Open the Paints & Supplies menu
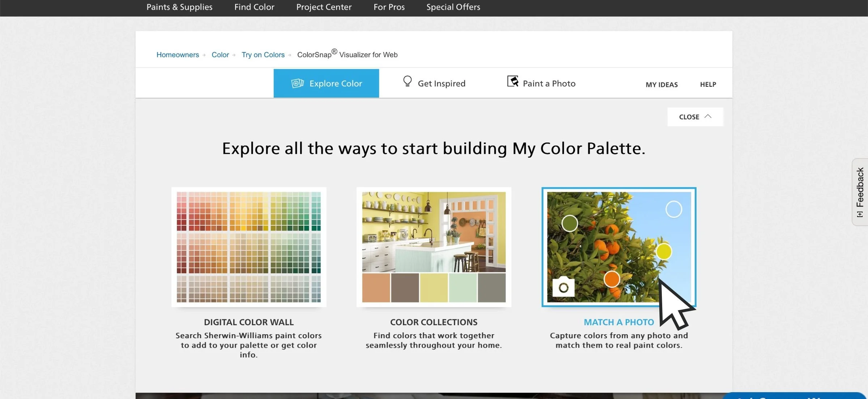The width and height of the screenshot is (868, 399). pos(179,7)
